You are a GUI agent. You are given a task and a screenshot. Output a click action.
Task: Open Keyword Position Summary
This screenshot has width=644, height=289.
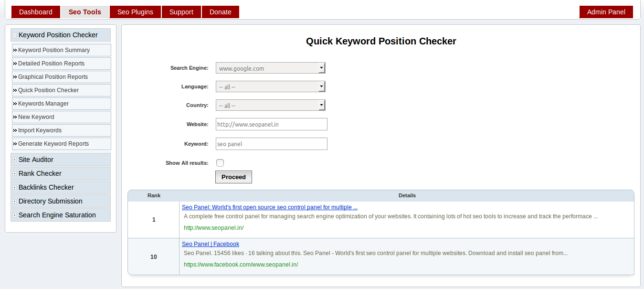tap(62, 50)
